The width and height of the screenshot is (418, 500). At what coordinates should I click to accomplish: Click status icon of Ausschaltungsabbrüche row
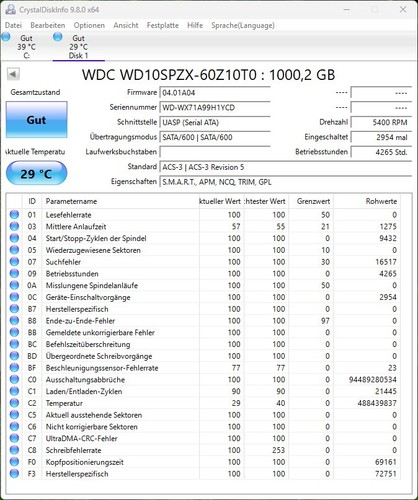(x=14, y=379)
